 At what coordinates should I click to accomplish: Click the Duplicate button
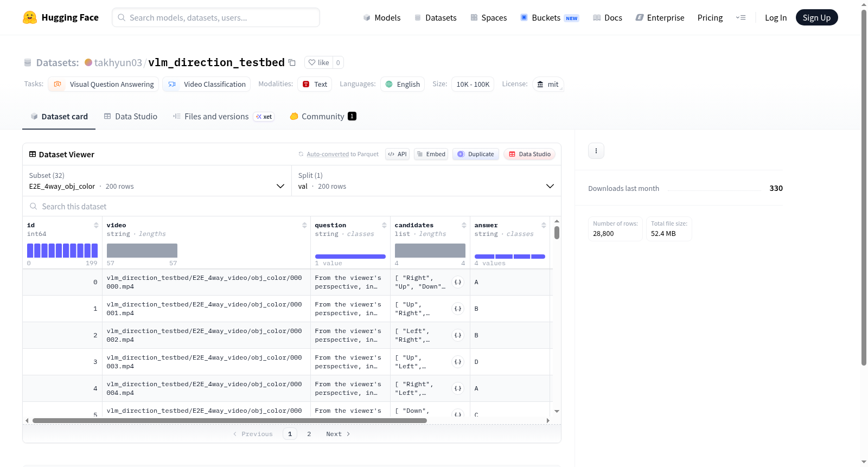476,154
